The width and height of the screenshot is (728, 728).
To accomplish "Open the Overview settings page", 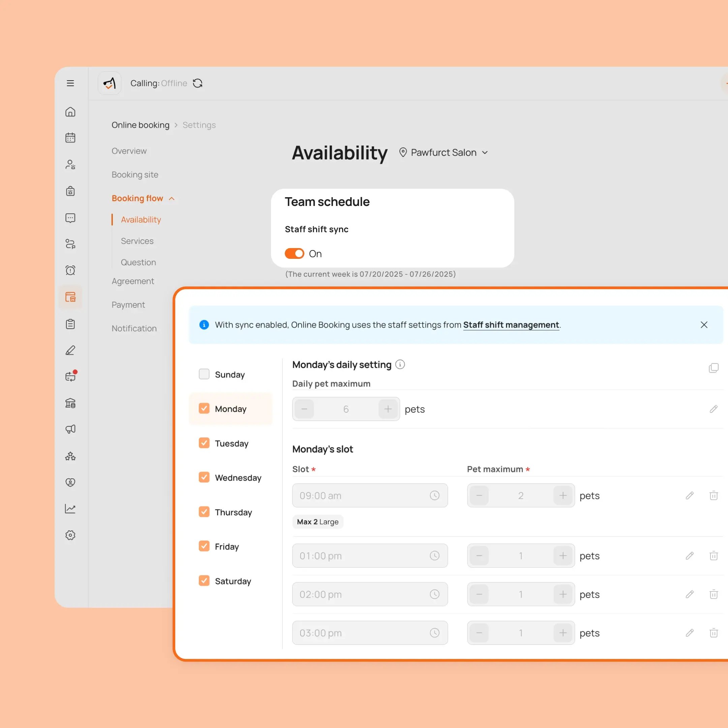I will pos(129,151).
